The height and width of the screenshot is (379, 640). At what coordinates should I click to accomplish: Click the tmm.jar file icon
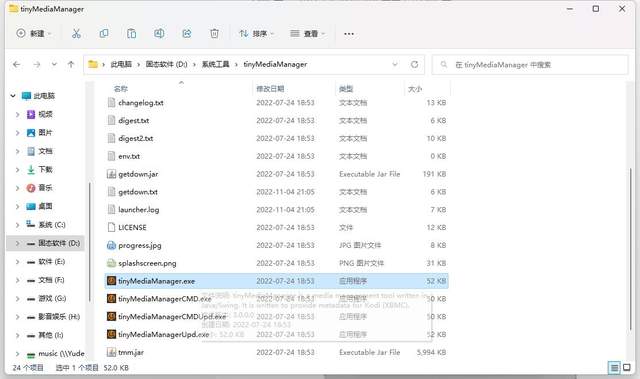[111, 352]
